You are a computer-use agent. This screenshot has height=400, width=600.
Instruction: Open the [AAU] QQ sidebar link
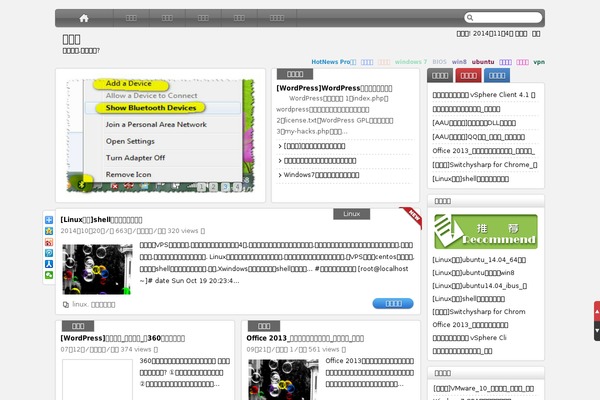478,137
